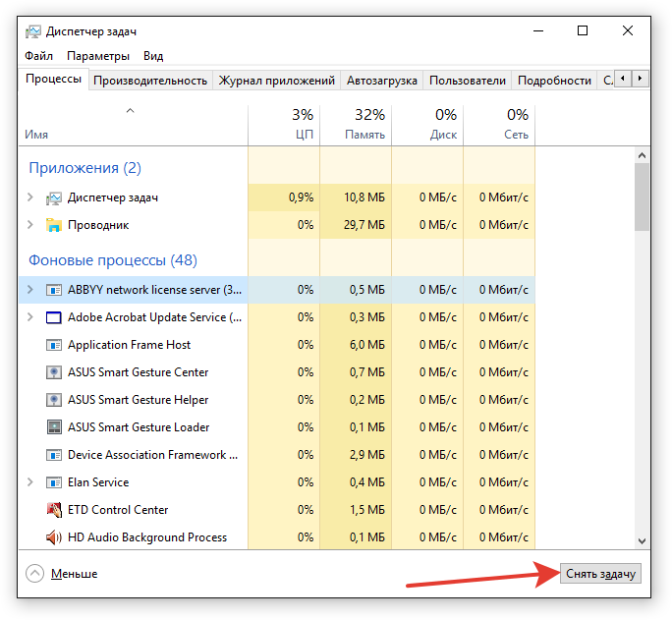Viewport: 672px width, 620px height.
Task: Expand the Проводник process row
Action: pyautogui.click(x=30, y=225)
